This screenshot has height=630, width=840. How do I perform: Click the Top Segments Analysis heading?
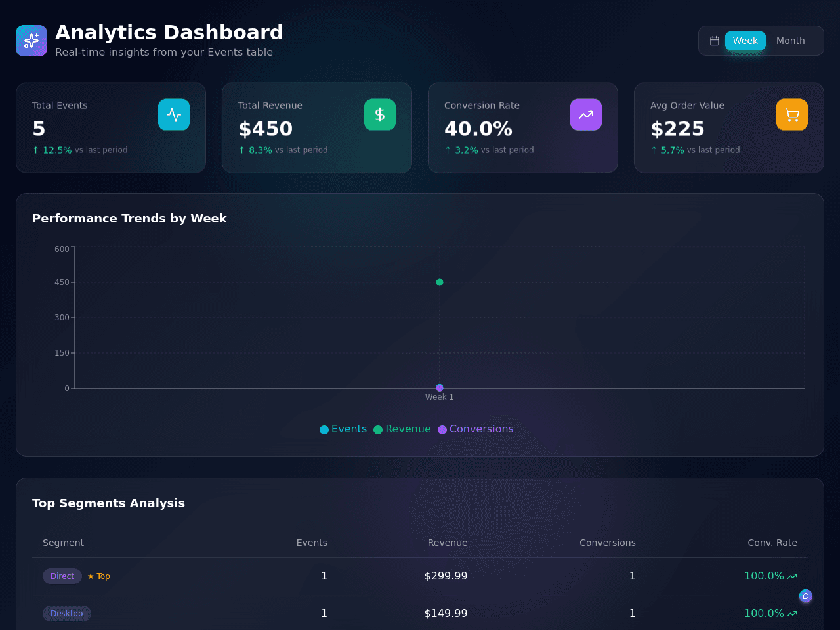[x=109, y=503]
